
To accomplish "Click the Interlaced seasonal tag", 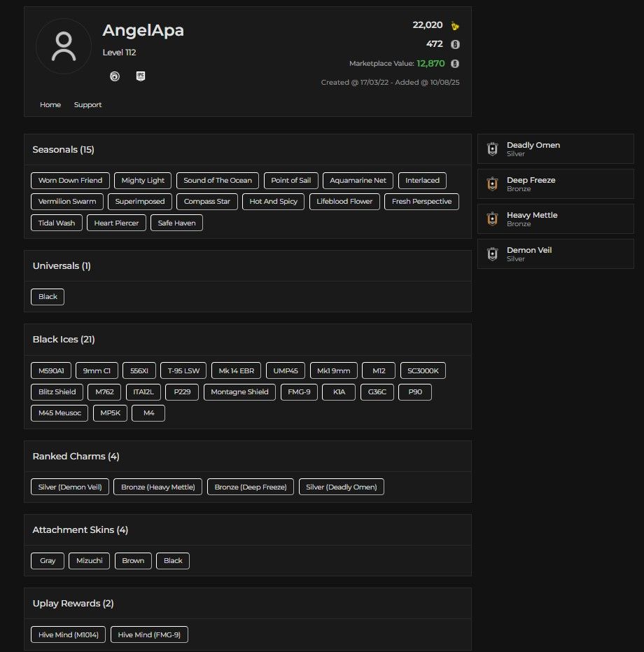I will (422, 181).
